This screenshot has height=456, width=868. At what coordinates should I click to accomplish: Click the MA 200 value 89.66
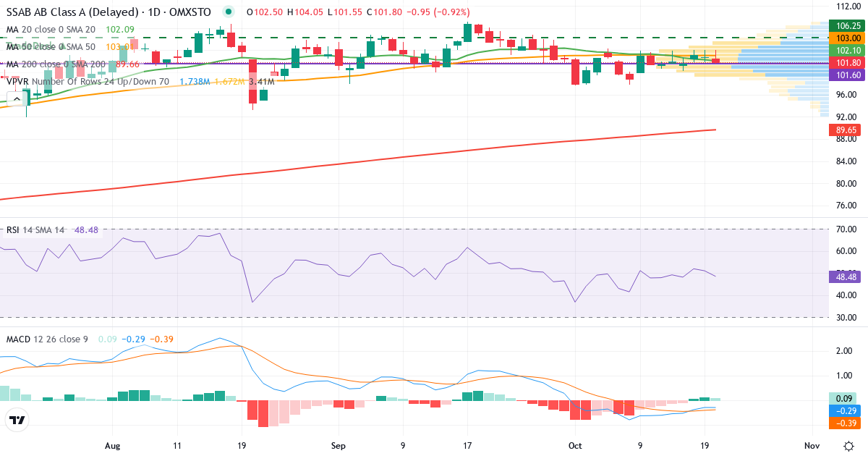click(126, 64)
